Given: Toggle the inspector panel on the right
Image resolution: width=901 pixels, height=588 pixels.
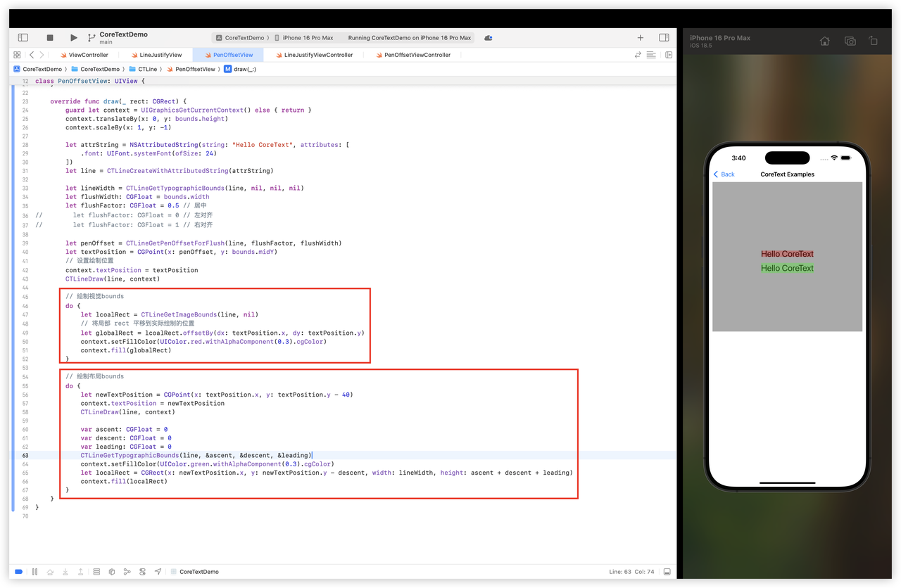Looking at the screenshot, I should pyautogui.click(x=664, y=38).
